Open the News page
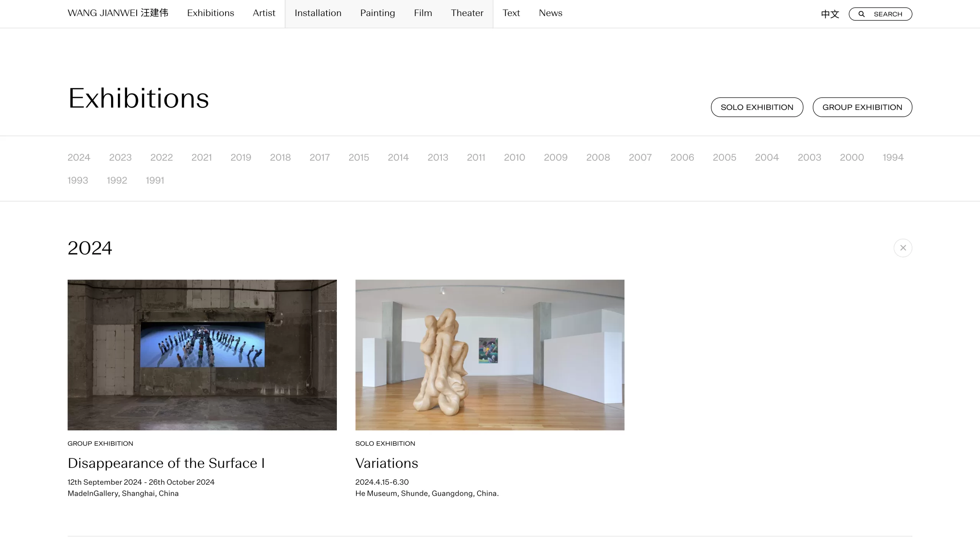The image size is (980, 539). 550,13
